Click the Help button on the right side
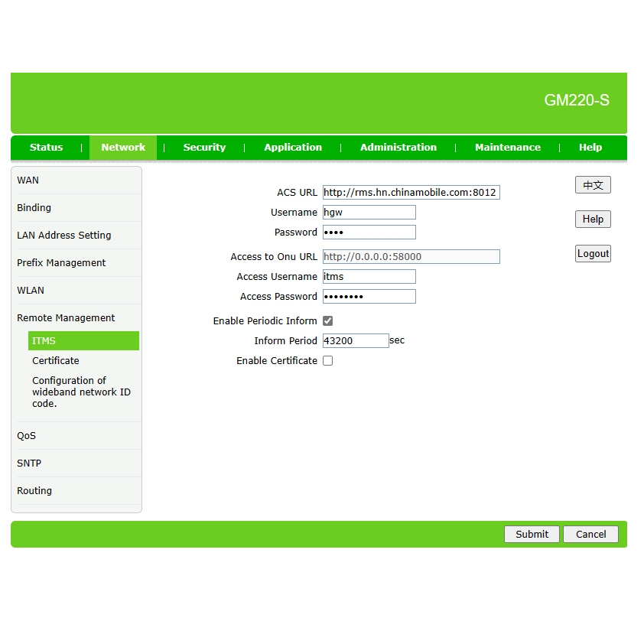This screenshot has height=644, width=644. tap(593, 220)
